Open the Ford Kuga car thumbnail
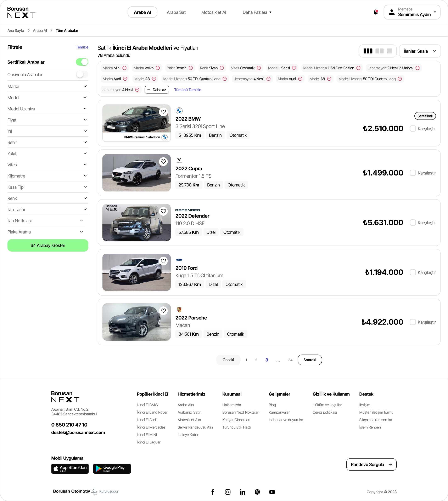Screen dimensions: 448x501 136,272
